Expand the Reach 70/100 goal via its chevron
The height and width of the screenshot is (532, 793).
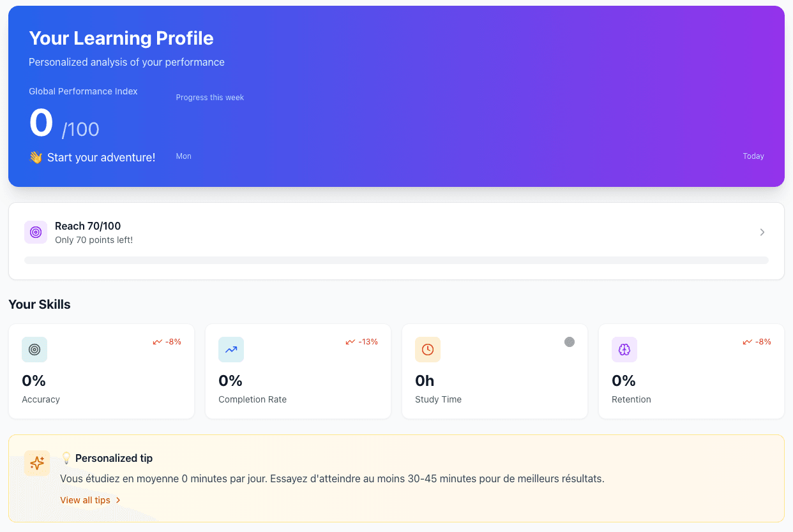[762, 232]
